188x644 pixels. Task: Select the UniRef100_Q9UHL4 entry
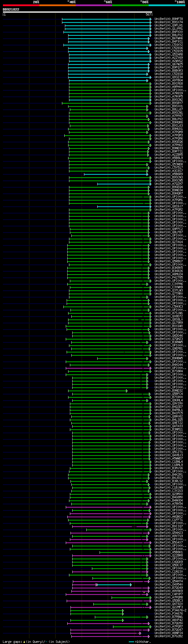[x=169, y=400]
